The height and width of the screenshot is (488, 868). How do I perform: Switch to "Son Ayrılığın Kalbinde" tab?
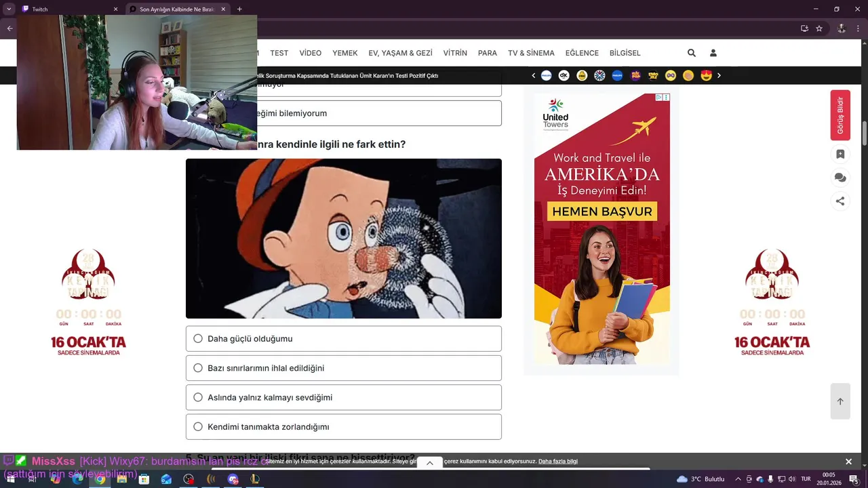click(x=178, y=9)
